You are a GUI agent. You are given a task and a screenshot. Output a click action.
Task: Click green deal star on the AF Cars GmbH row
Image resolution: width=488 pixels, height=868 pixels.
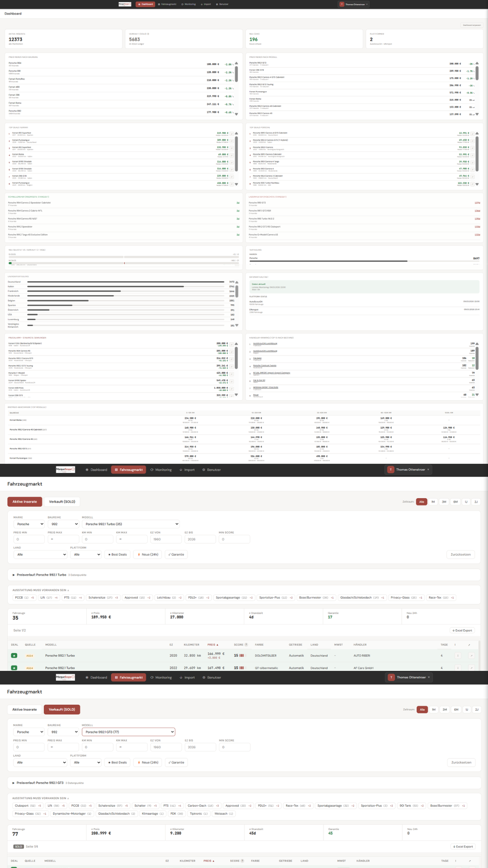tap(14, 668)
